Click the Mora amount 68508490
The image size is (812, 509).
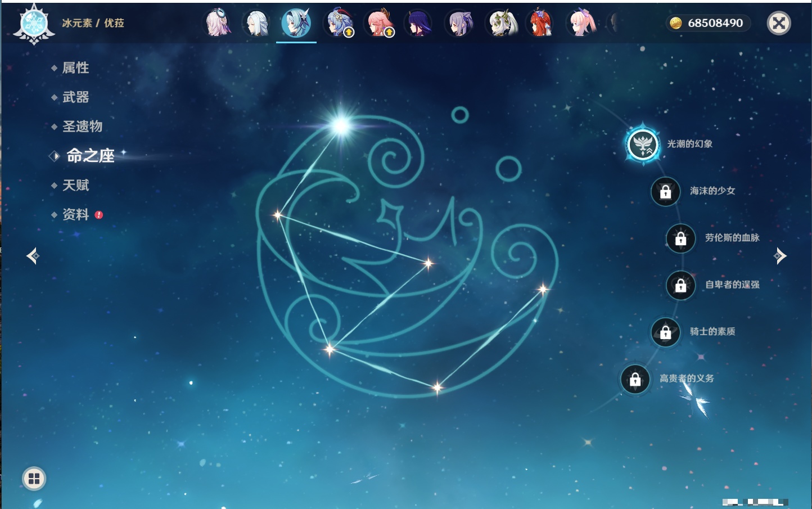(x=715, y=23)
